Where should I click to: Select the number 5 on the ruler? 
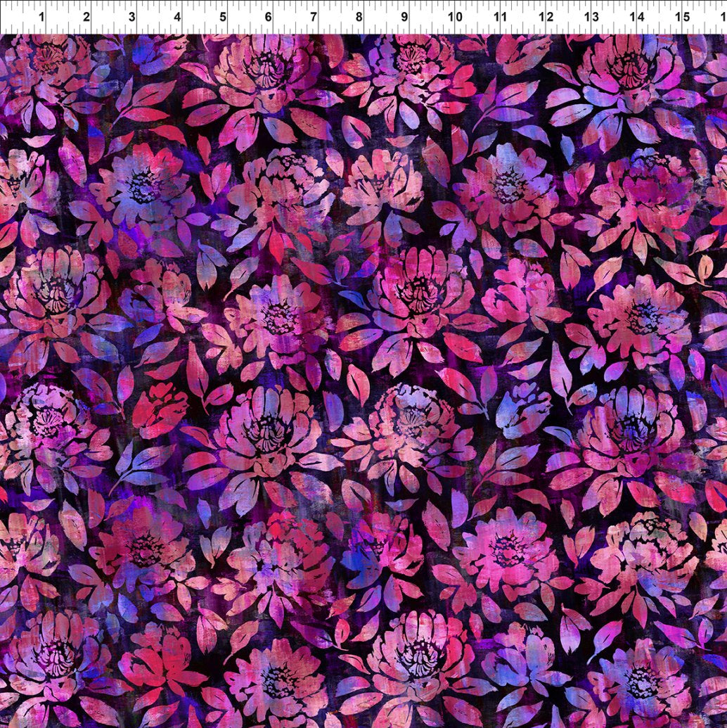223,17
